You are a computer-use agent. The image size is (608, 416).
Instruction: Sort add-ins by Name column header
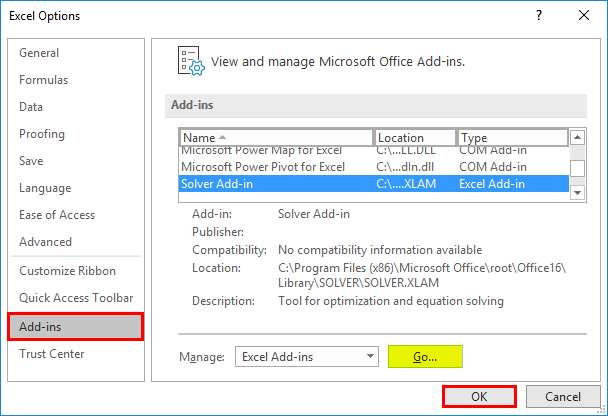pos(277,137)
